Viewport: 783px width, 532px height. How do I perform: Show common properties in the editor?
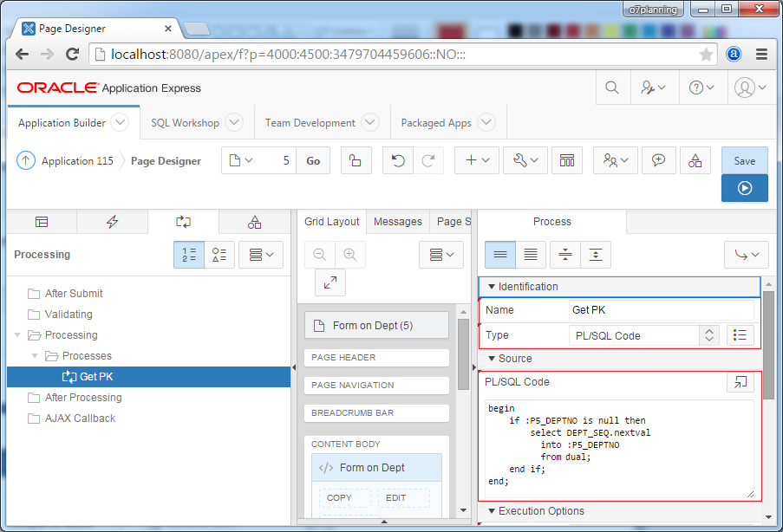500,255
